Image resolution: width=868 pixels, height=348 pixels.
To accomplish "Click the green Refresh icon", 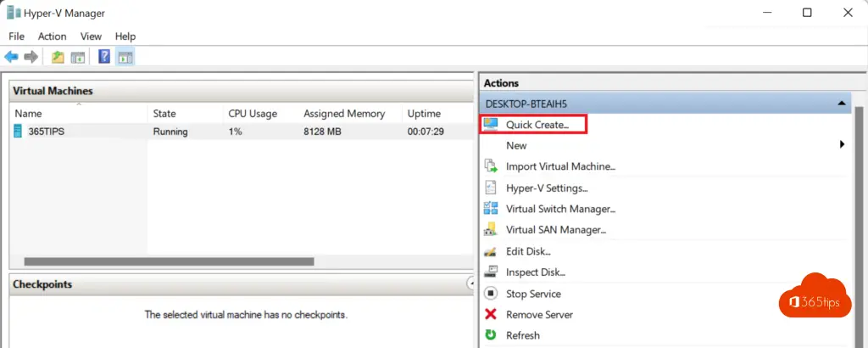I will pyautogui.click(x=491, y=335).
